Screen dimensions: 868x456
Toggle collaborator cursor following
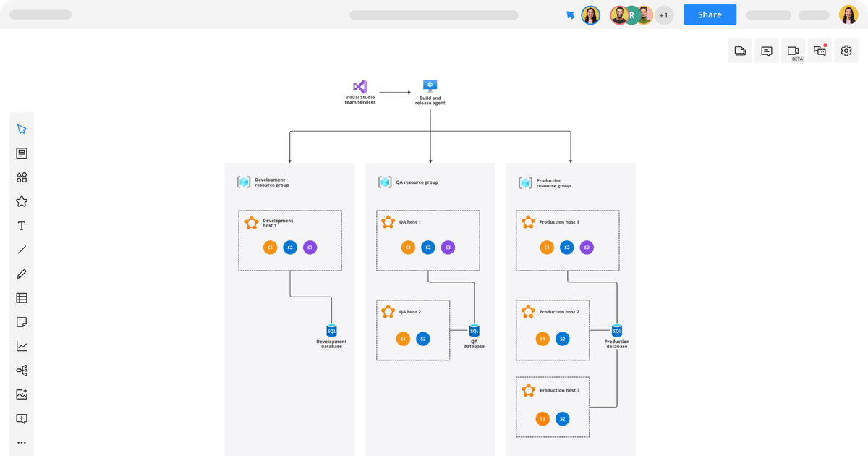[571, 14]
